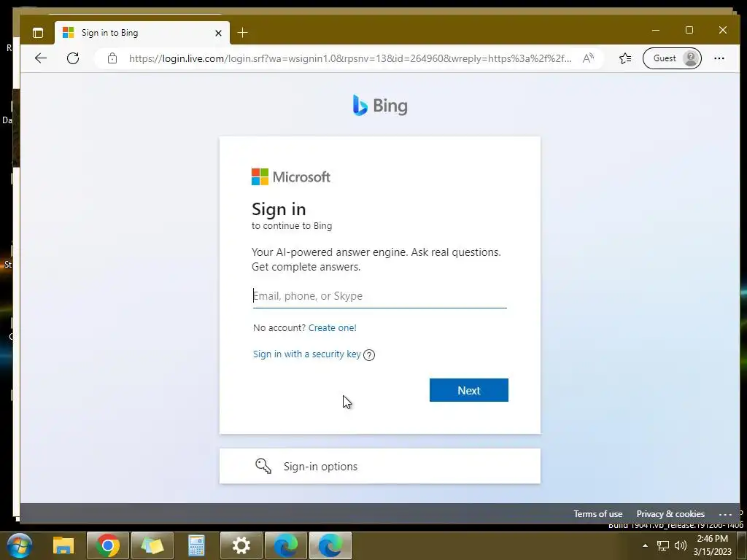Minimize the Edge window
747x560 pixels.
656,30
